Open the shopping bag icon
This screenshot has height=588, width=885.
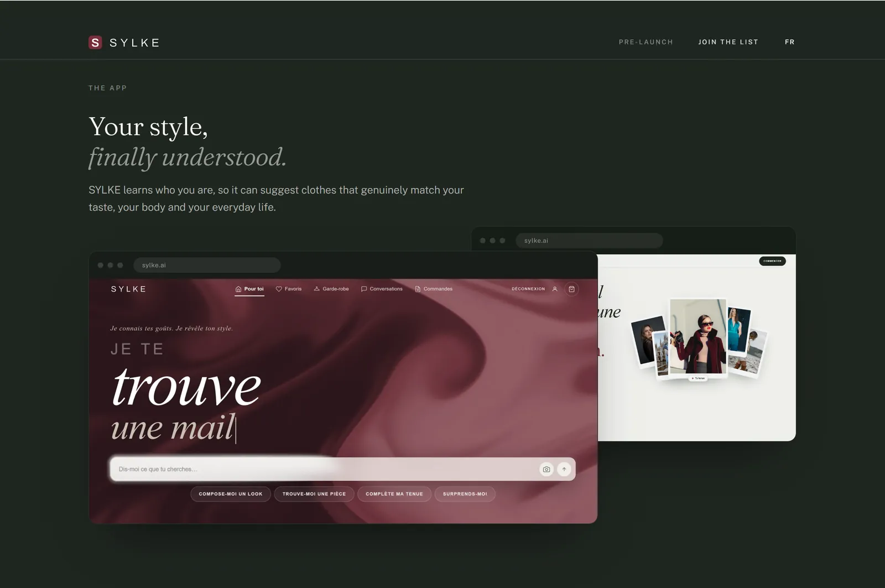[x=571, y=289]
